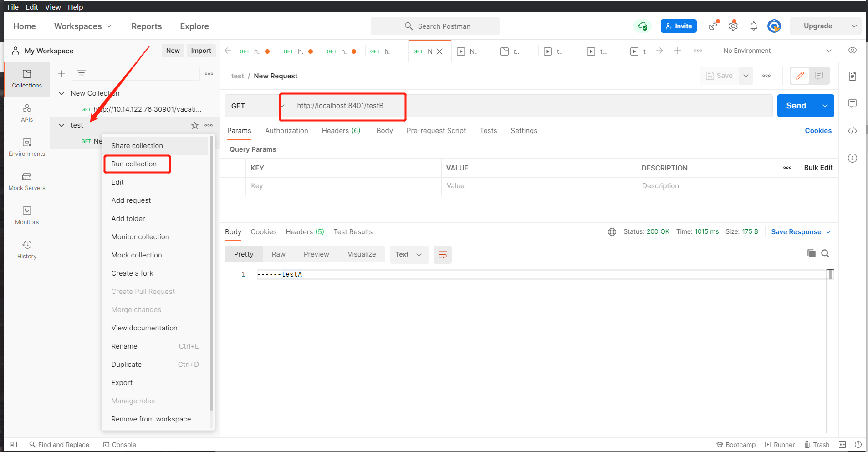Click the query param Key field
Image resolution: width=868 pixels, height=452 pixels.
pos(343,186)
